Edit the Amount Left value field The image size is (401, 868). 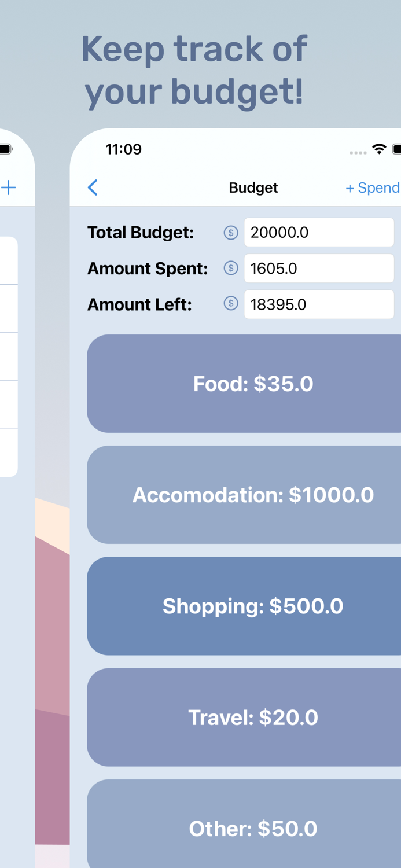(x=318, y=304)
